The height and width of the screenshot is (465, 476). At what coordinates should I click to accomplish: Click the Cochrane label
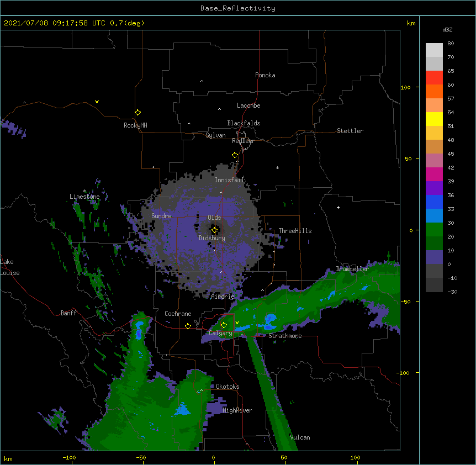tap(178, 314)
